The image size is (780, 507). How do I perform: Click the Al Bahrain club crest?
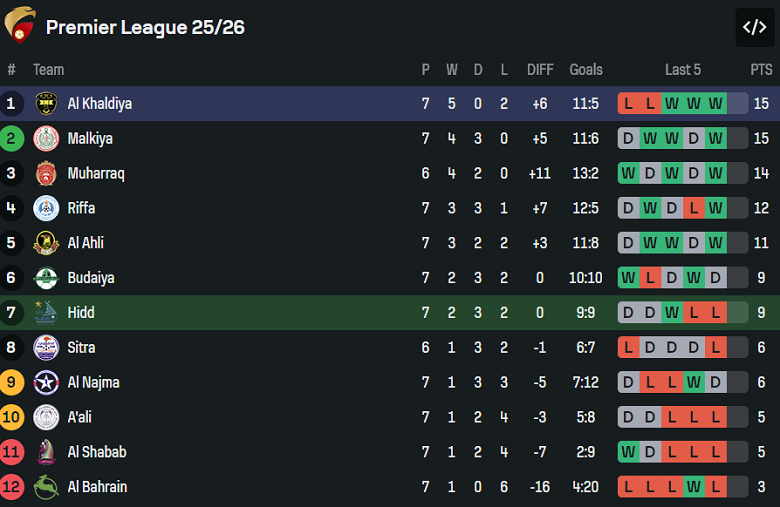[x=46, y=487]
